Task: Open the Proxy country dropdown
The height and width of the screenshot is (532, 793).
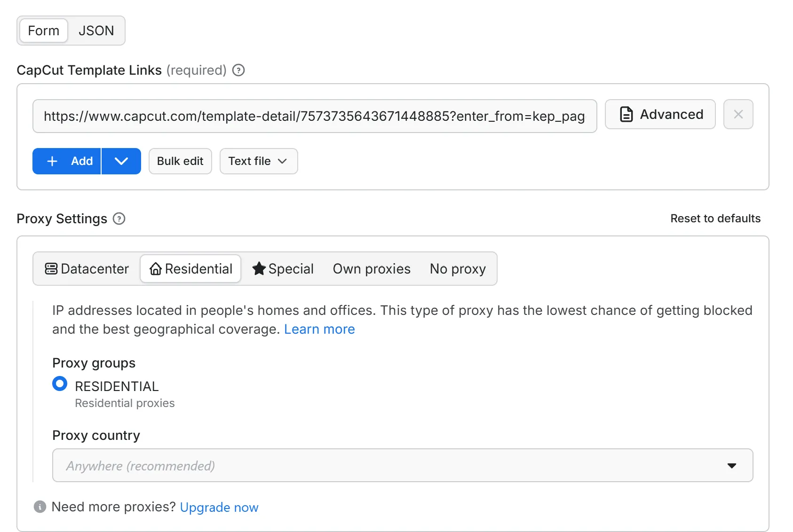Action: (402, 465)
